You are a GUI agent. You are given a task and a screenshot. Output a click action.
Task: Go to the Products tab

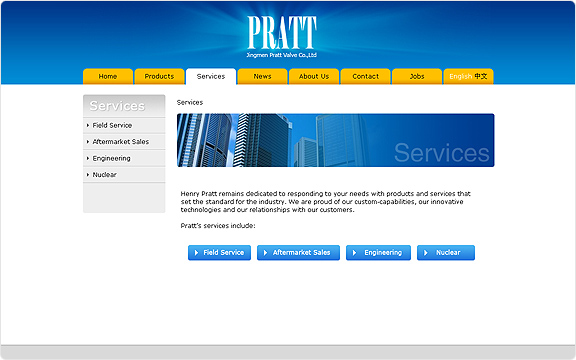point(159,76)
